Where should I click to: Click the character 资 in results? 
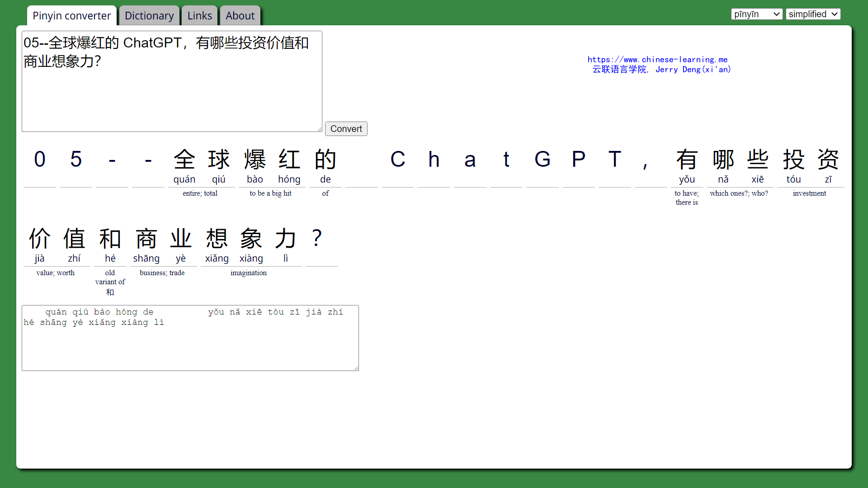point(828,160)
